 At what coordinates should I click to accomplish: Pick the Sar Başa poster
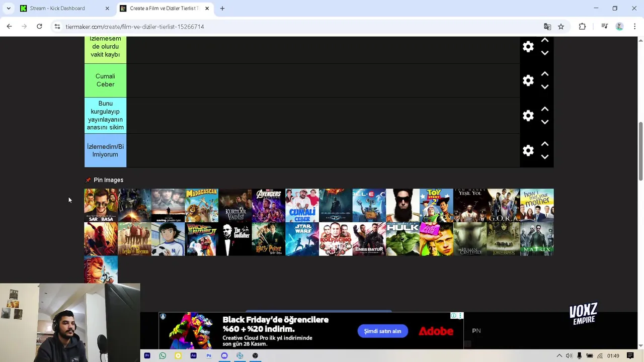tap(101, 205)
